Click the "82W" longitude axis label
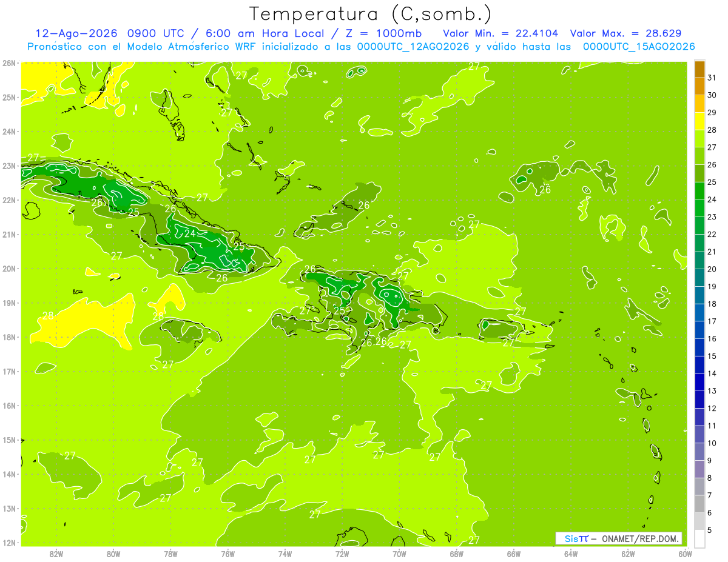 pyautogui.click(x=56, y=553)
